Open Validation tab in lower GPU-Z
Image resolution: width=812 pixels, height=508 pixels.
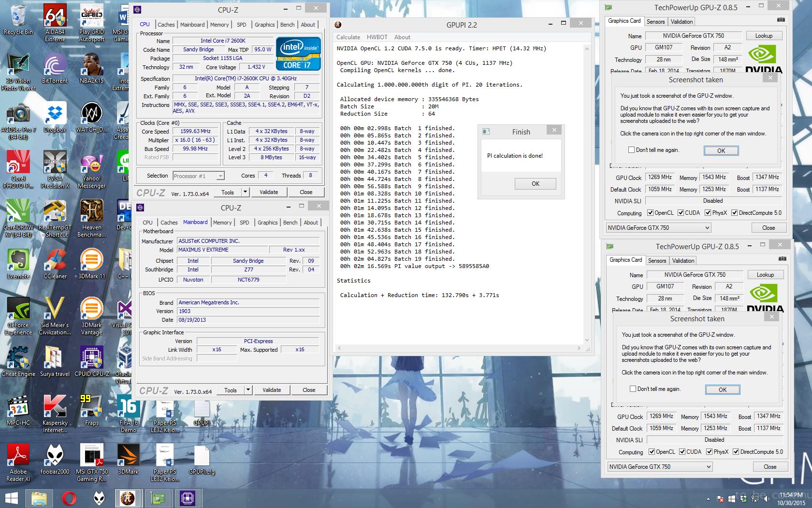(x=683, y=261)
